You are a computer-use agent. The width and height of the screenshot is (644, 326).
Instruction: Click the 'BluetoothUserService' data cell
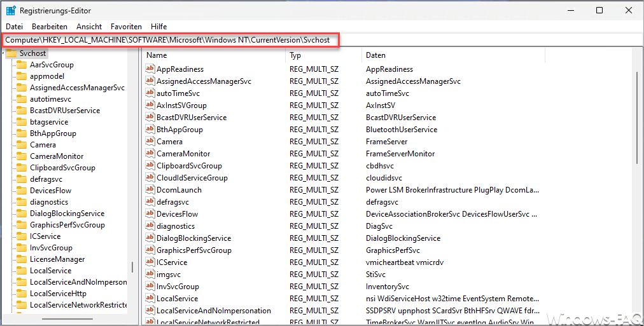point(402,130)
